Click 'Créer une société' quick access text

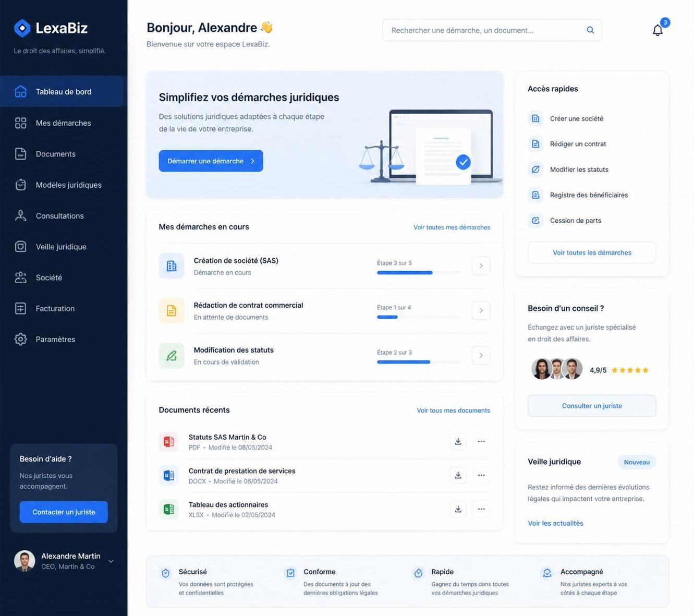point(577,118)
